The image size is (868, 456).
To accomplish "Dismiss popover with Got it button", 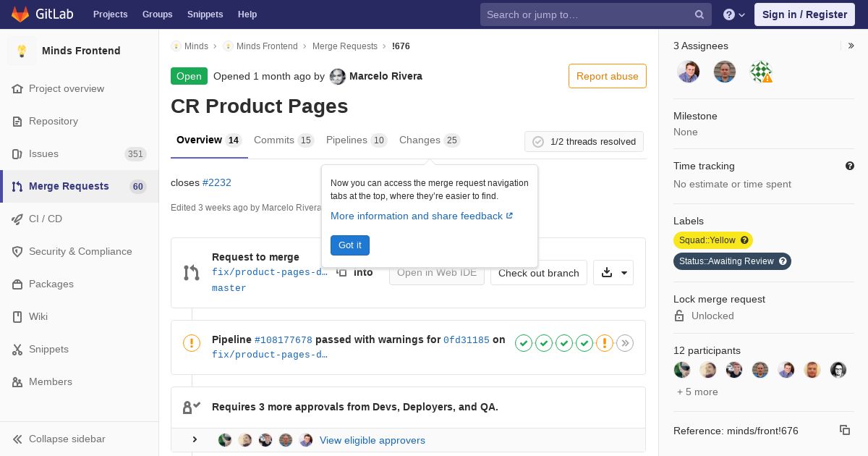I will pyautogui.click(x=349, y=245).
